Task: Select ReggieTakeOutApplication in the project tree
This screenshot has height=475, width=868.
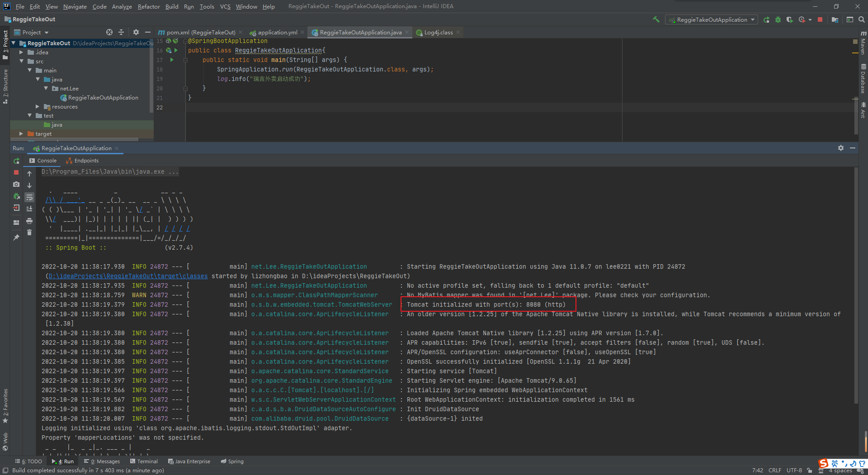Action: point(103,98)
